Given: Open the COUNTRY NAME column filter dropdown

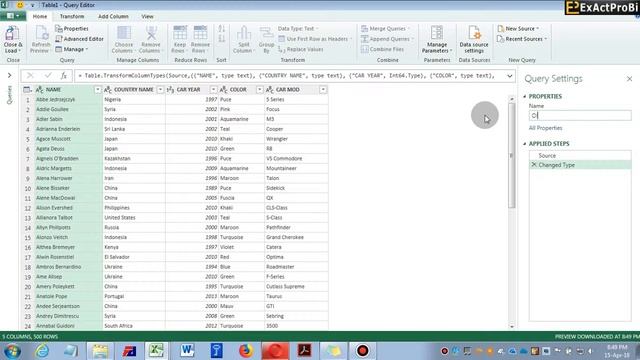Looking at the screenshot, I should click(x=160, y=89).
